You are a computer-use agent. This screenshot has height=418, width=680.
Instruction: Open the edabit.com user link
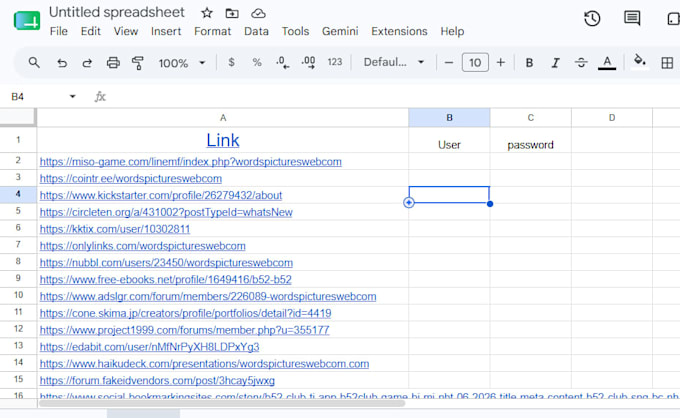[x=150, y=347]
